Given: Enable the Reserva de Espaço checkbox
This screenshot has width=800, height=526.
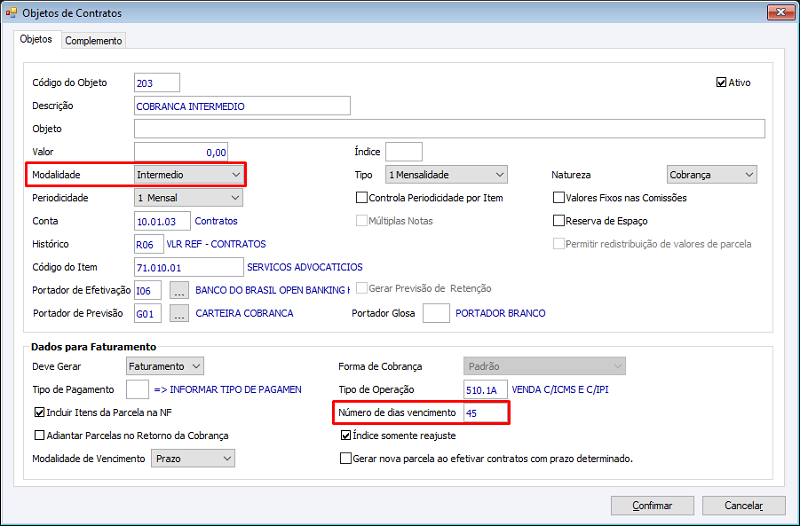Looking at the screenshot, I should click(x=559, y=220).
